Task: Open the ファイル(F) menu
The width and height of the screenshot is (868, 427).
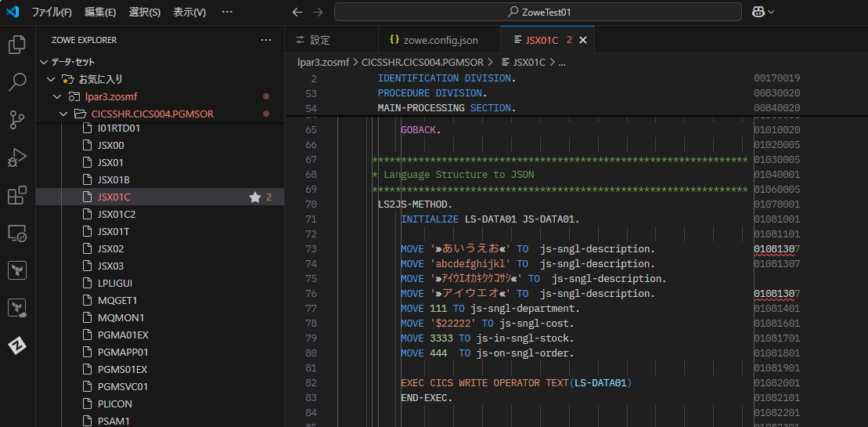Action: (52, 13)
